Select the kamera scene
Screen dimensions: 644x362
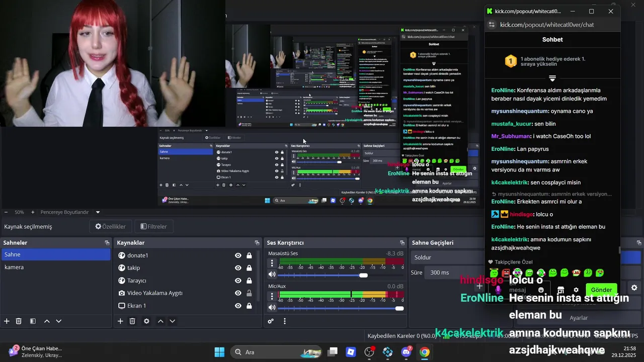[55, 267]
